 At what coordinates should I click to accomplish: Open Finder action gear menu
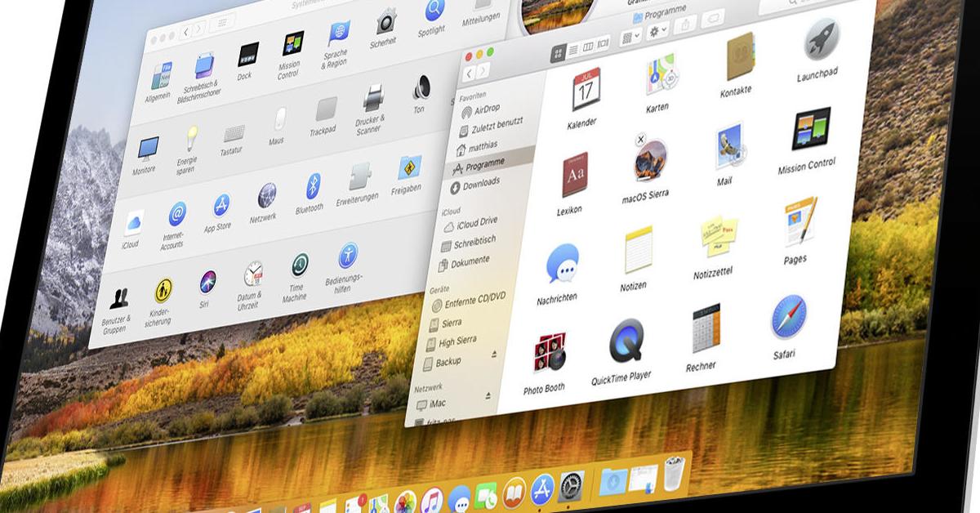(657, 31)
